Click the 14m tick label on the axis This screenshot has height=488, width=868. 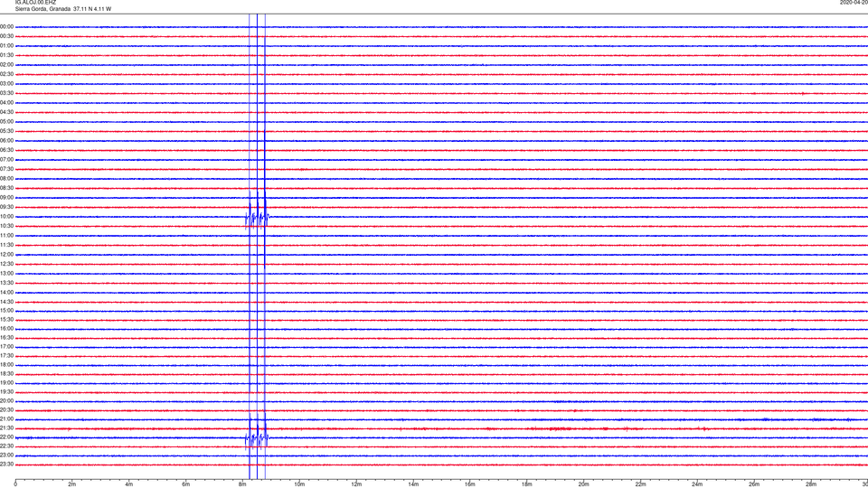pos(413,484)
